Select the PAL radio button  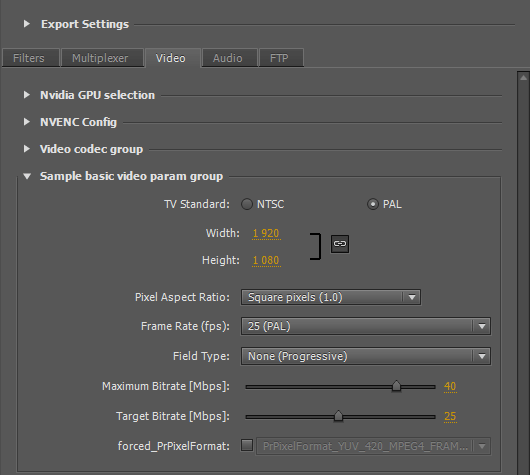pos(373,204)
